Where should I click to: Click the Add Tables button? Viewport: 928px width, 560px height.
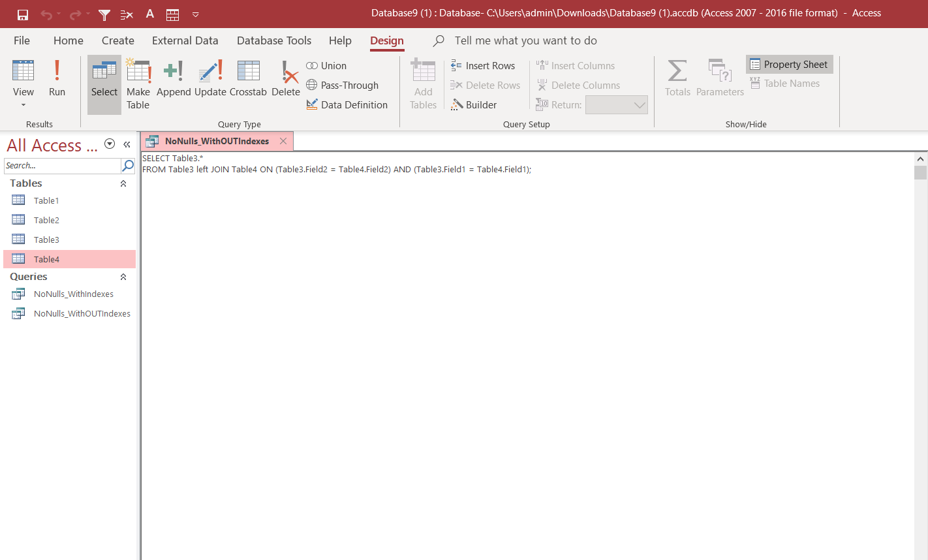tap(423, 85)
